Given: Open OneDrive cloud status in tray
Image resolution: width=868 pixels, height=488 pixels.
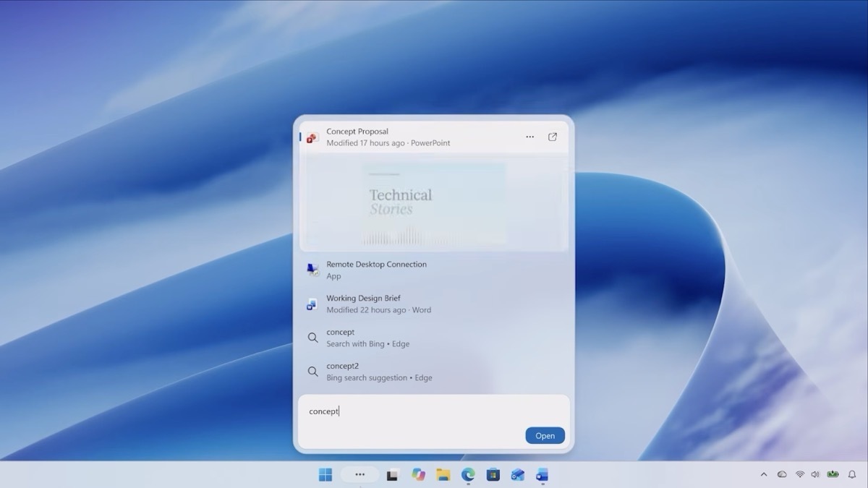Looking at the screenshot, I should point(782,475).
